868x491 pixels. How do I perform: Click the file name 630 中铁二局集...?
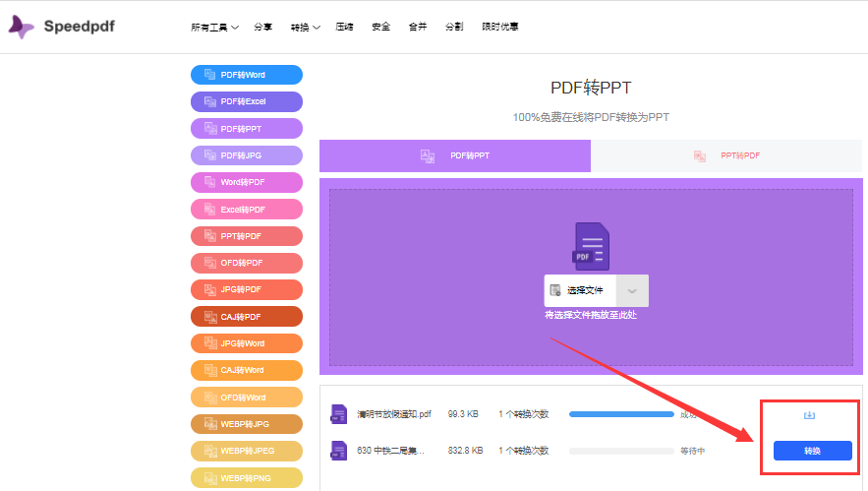coord(390,451)
